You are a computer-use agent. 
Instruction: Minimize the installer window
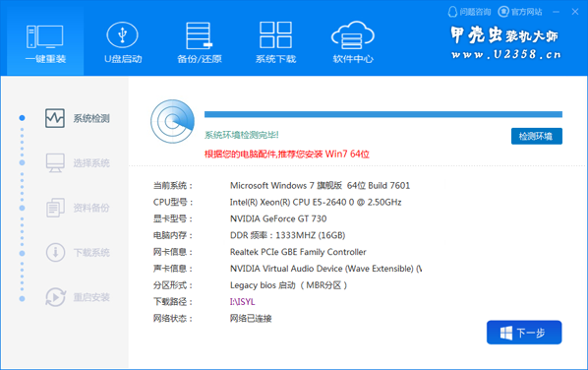pos(557,12)
